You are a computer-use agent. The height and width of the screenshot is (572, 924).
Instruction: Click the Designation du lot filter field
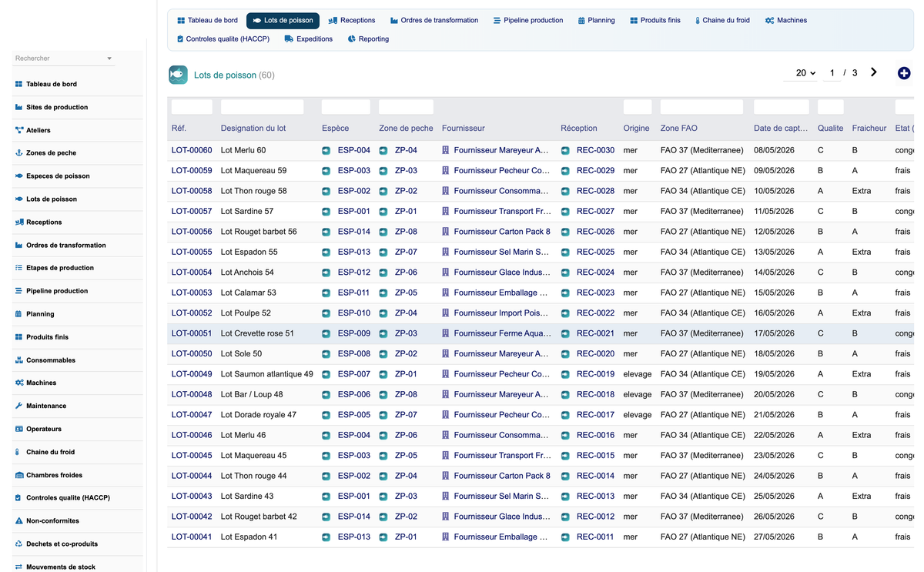(x=262, y=107)
